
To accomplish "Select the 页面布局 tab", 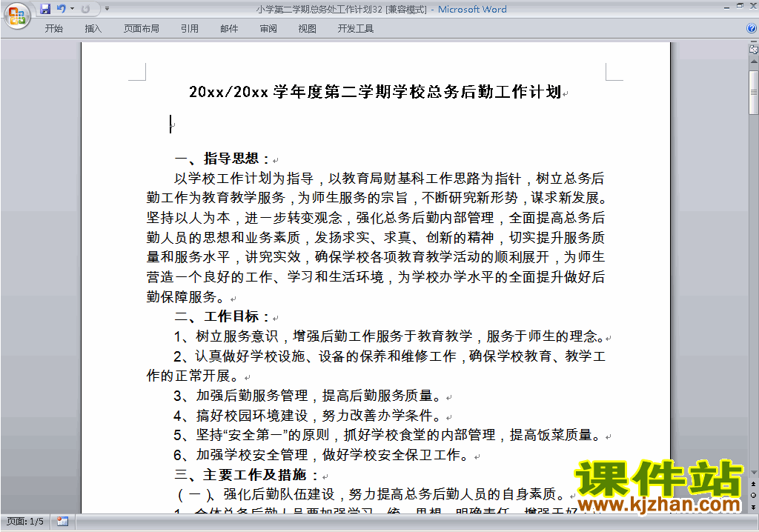I will 142,29.
